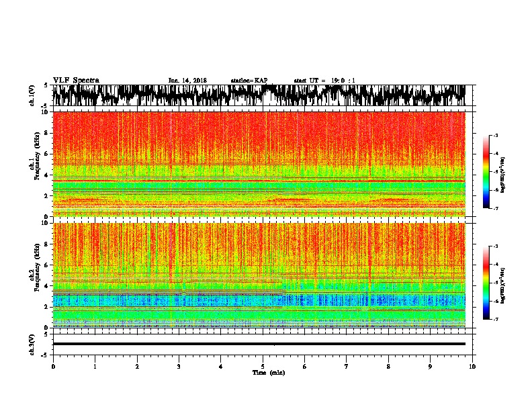
Task: Click the ch.3(V) axis label
Action: pyautogui.click(x=32, y=345)
